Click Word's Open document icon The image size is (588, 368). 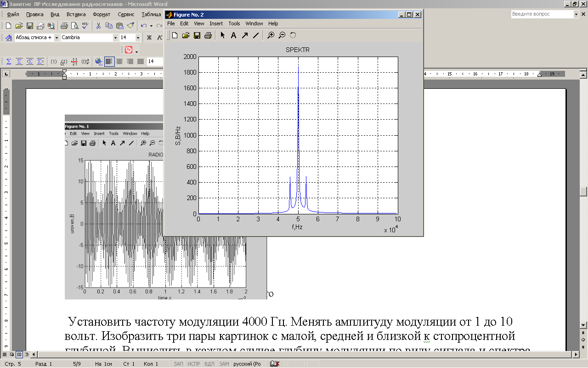[19, 26]
